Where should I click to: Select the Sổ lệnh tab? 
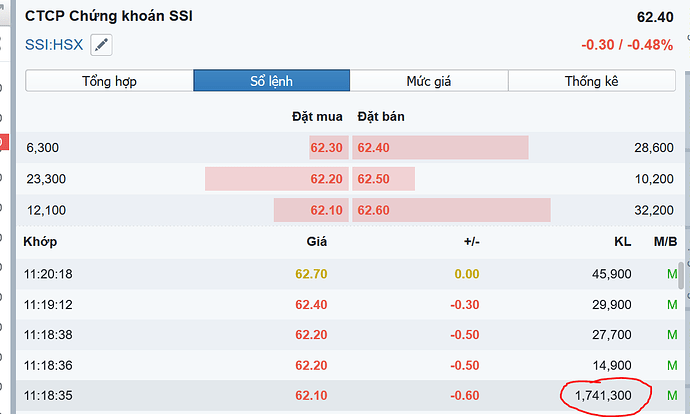[271, 81]
